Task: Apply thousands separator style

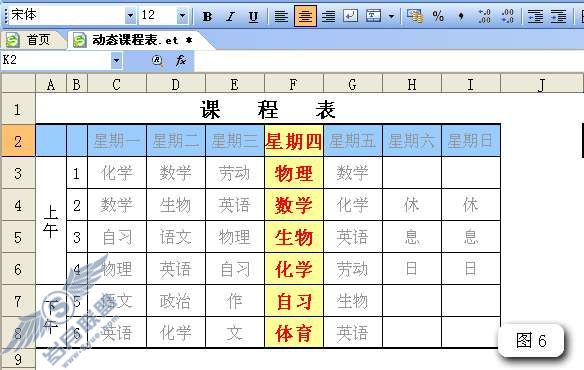Action: [461, 16]
